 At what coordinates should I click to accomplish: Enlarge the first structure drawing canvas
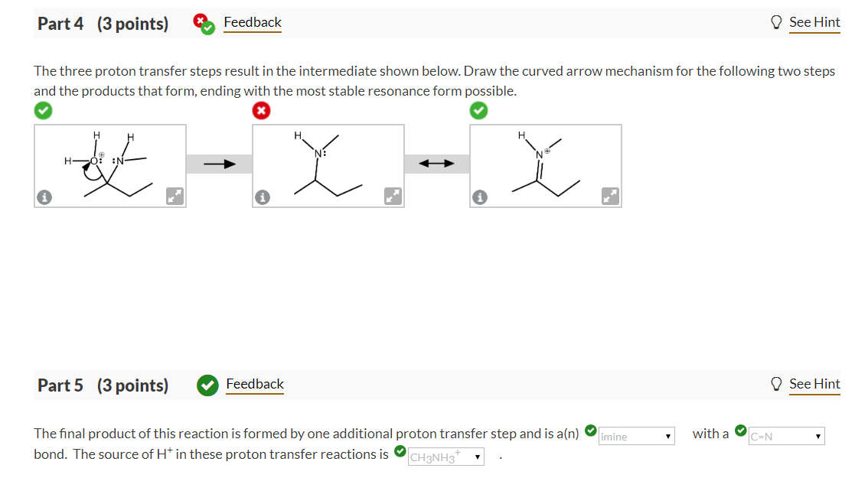coord(175,197)
